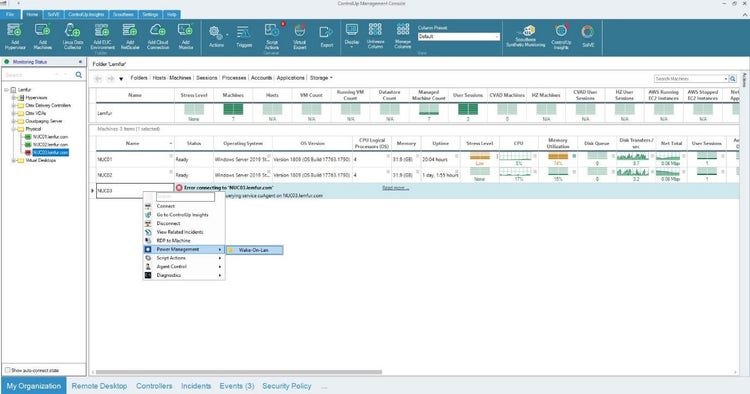The height and width of the screenshot is (394, 750).
Task: Open the Storage dropdown in the view bar
Action: [x=321, y=77]
